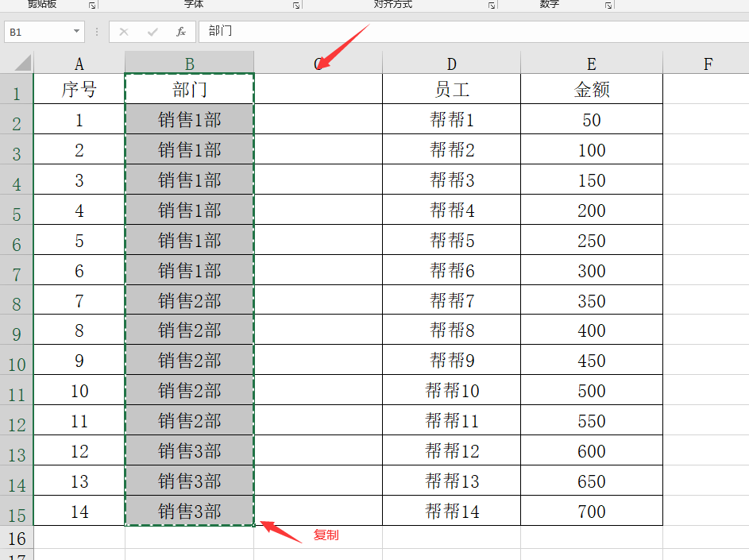Click the confirm checkmark in formula bar
The height and width of the screenshot is (560, 749).
153,32
